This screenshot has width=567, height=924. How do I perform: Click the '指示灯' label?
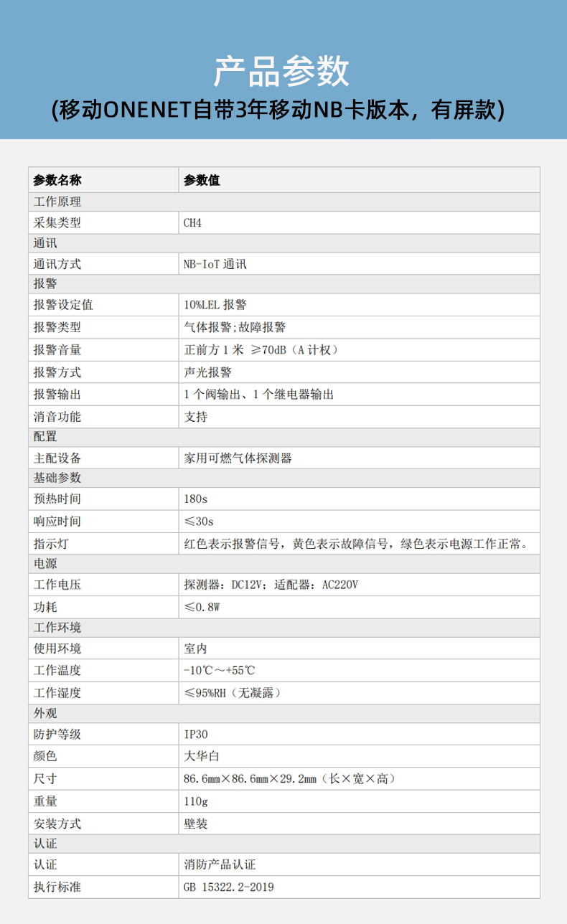pyautogui.click(x=51, y=544)
